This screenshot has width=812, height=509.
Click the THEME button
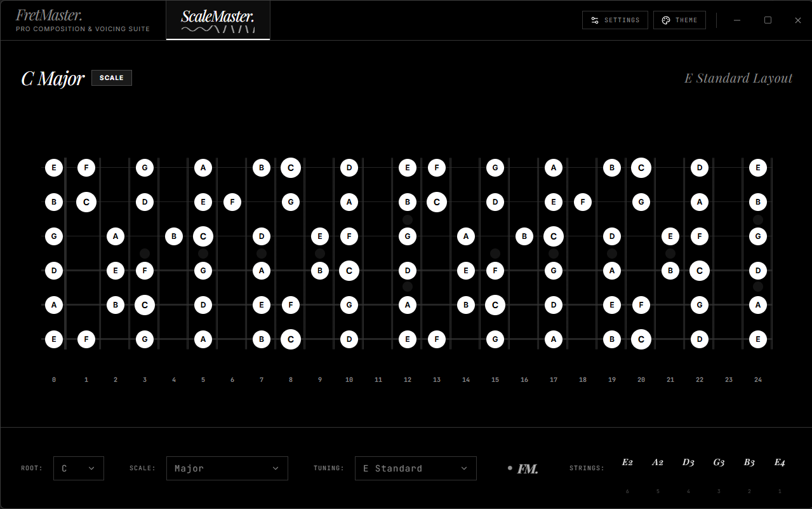(x=679, y=20)
